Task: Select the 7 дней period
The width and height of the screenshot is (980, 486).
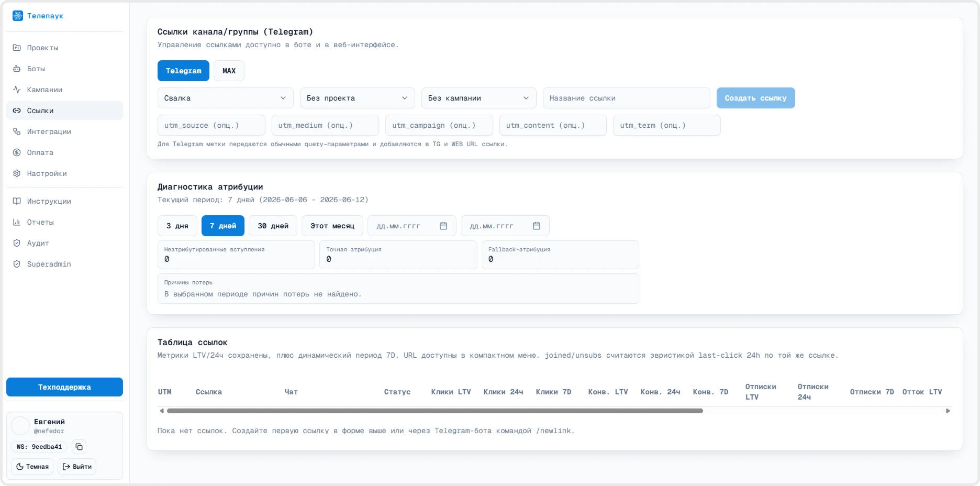Action: pyautogui.click(x=223, y=226)
